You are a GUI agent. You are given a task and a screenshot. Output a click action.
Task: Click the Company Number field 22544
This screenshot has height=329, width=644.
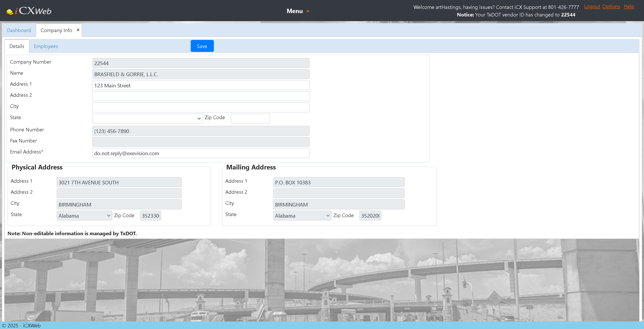pyautogui.click(x=201, y=63)
